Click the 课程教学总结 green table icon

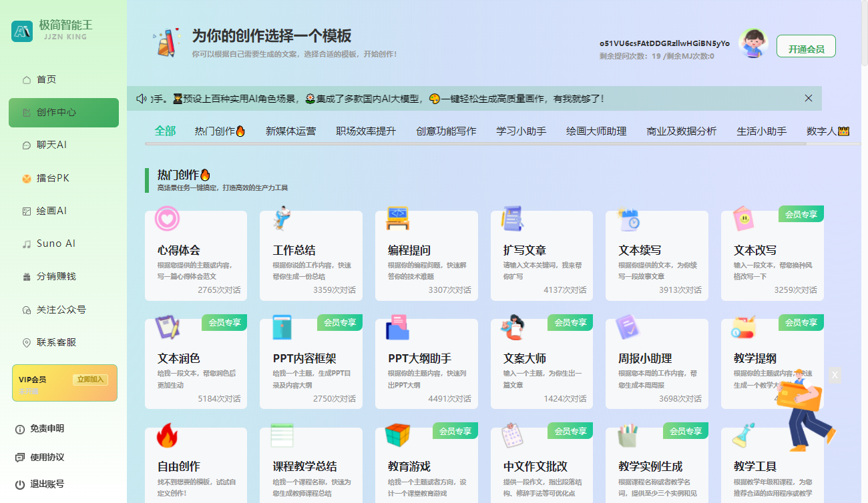point(282,435)
